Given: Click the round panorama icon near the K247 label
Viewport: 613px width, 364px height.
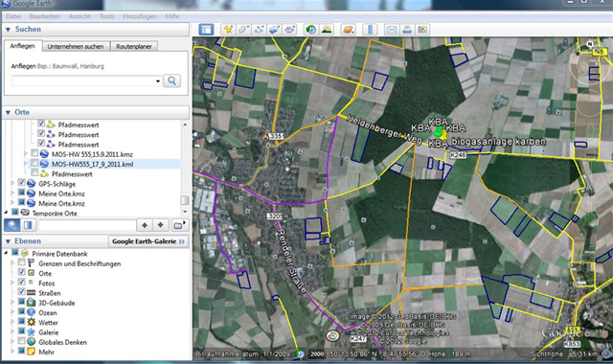Looking at the screenshot, I should (x=332, y=336).
